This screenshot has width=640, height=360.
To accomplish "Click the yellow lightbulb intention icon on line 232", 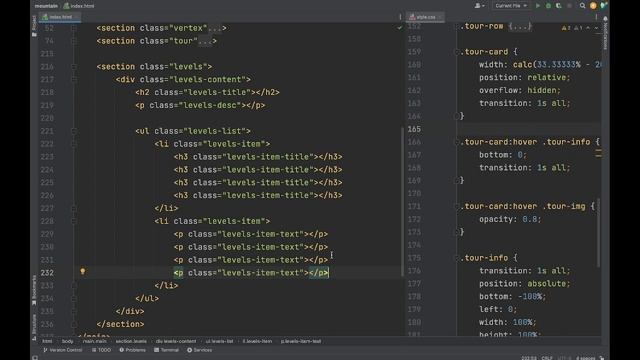I will click(82, 271).
